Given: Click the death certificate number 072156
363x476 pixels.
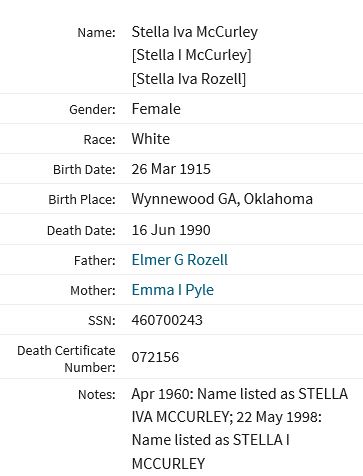Looking at the screenshot, I should pos(155,357).
